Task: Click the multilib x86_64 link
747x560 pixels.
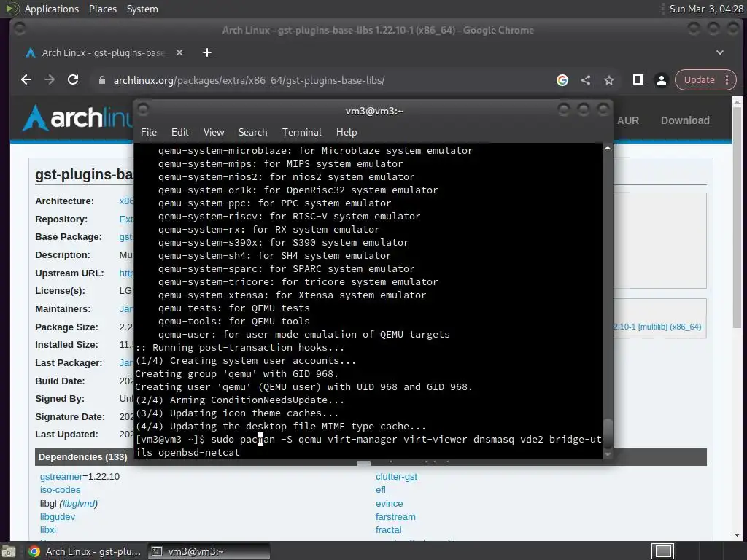Action: 657,327
